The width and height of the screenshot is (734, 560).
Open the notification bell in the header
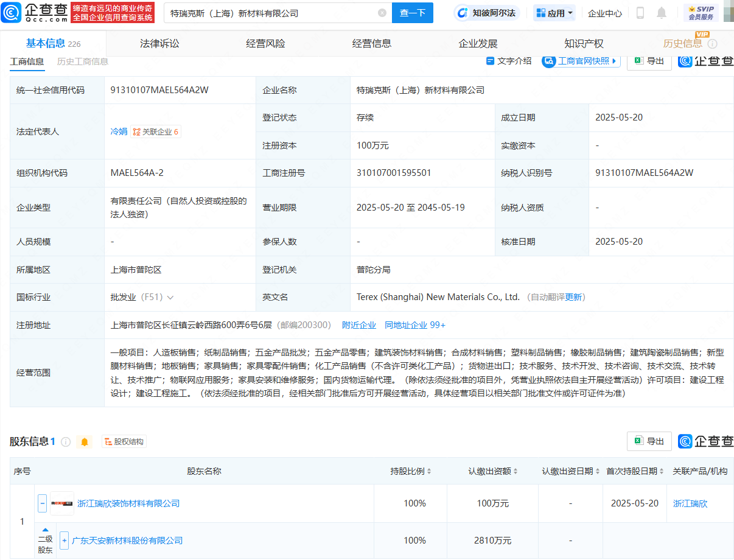point(662,13)
